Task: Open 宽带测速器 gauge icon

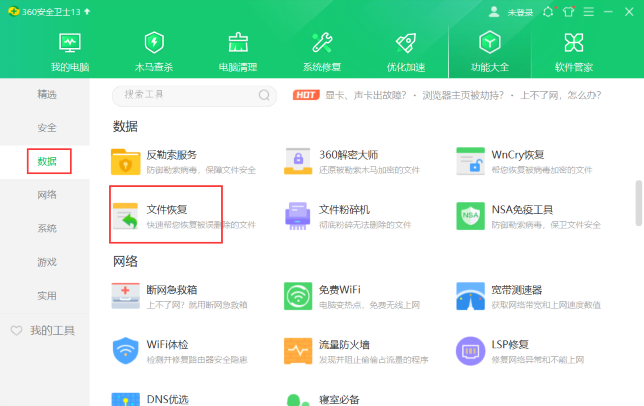Action: click(471, 296)
